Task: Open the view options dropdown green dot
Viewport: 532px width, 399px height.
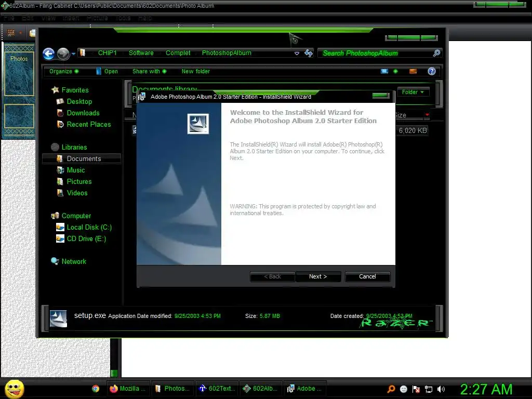Action: (395, 71)
